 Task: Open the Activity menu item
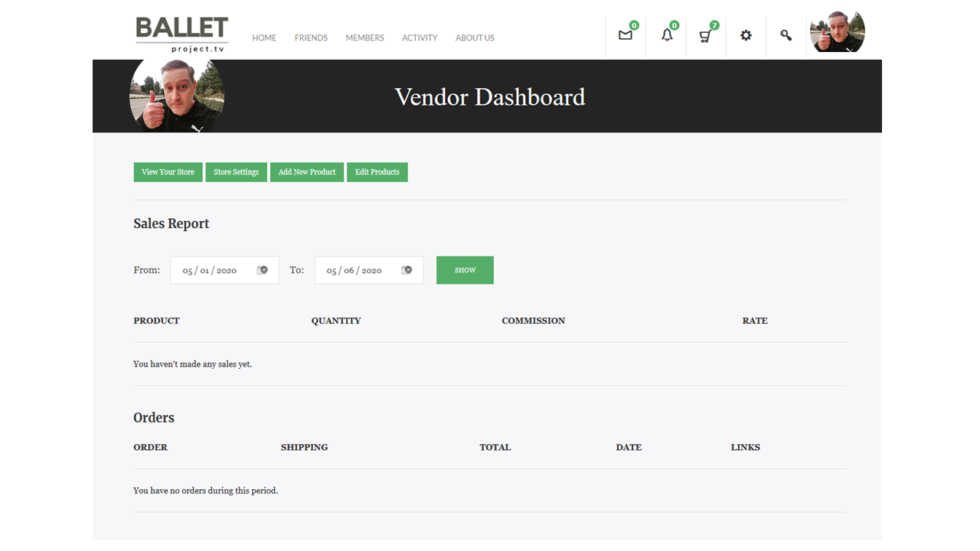[x=420, y=37]
